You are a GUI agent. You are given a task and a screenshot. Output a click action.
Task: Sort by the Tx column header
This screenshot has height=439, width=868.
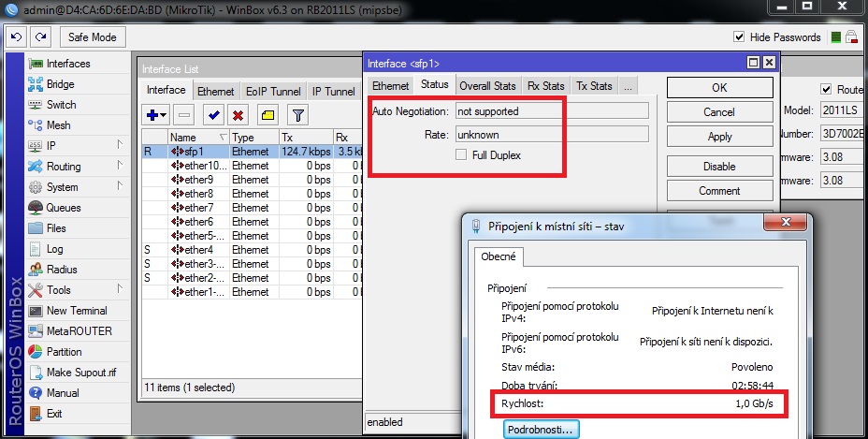click(x=306, y=138)
